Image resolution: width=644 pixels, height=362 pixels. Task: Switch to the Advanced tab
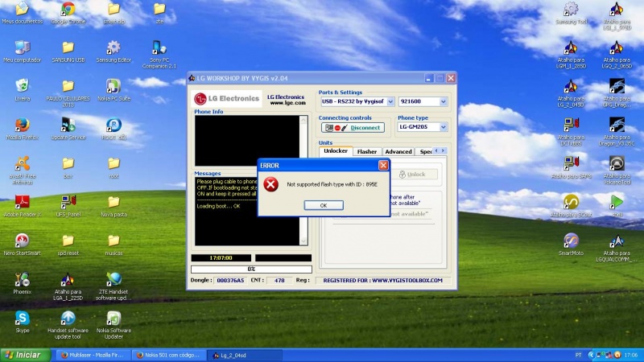click(x=398, y=152)
